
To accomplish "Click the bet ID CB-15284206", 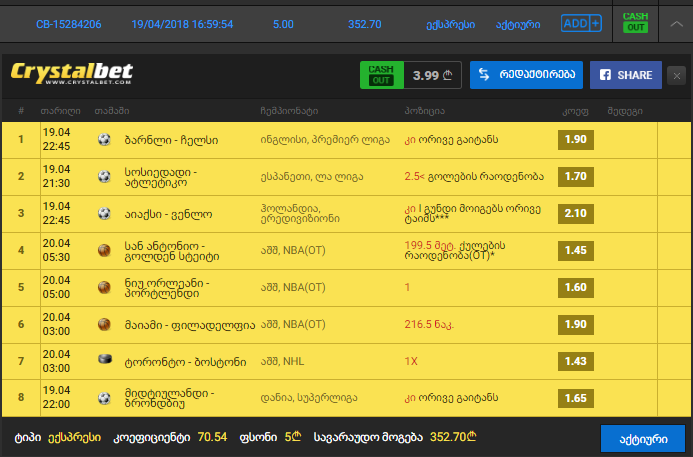I will 69,24.
